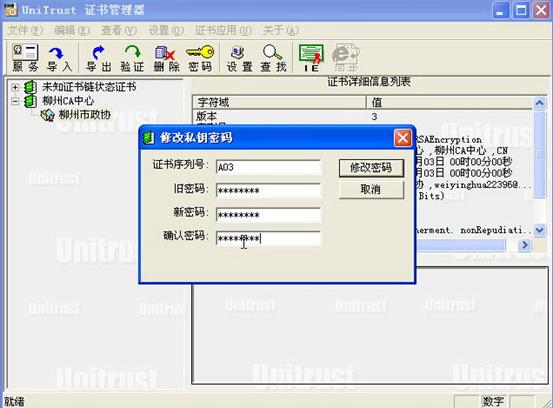The height and width of the screenshot is (408, 553).
Task: Confirm with the 修改密码 button
Action: pos(371,168)
